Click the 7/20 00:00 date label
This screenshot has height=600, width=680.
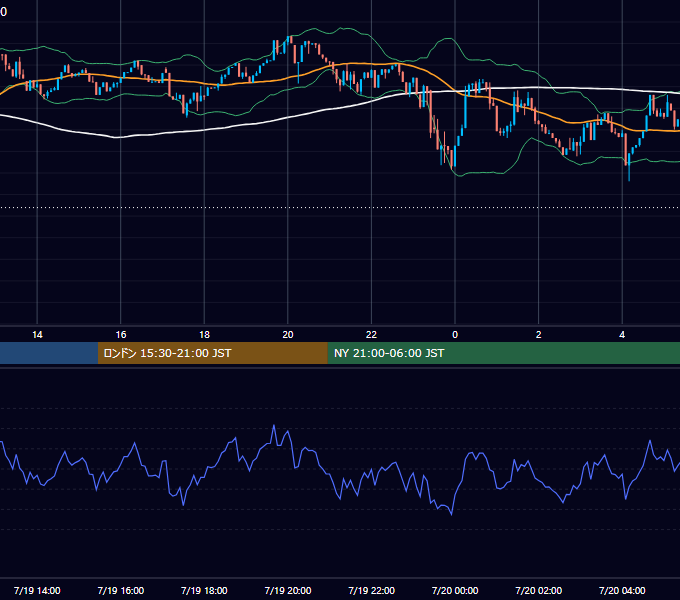pos(455,590)
